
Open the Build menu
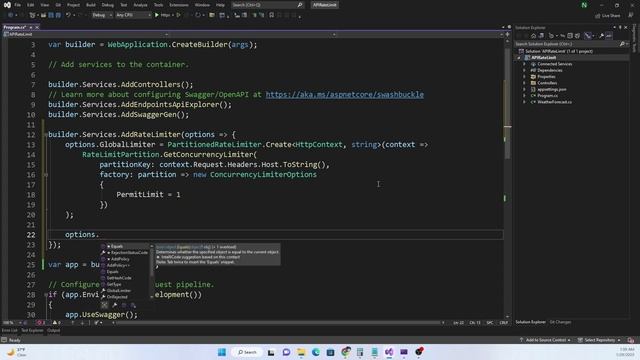tap(91, 5)
